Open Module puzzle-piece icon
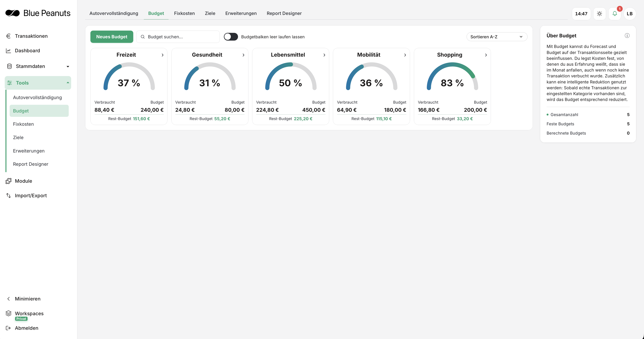Screen dimensions: 644x339 tap(8, 181)
